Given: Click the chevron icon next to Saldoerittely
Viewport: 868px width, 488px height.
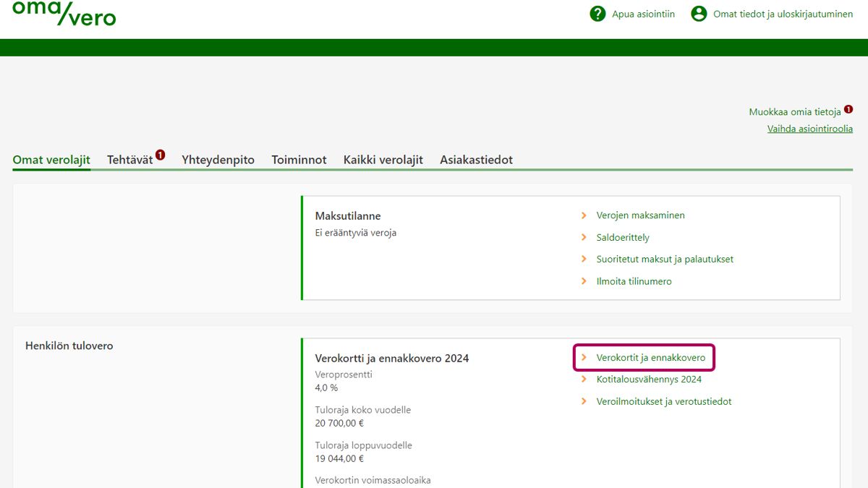Looking at the screenshot, I should click(x=584, y=237).
